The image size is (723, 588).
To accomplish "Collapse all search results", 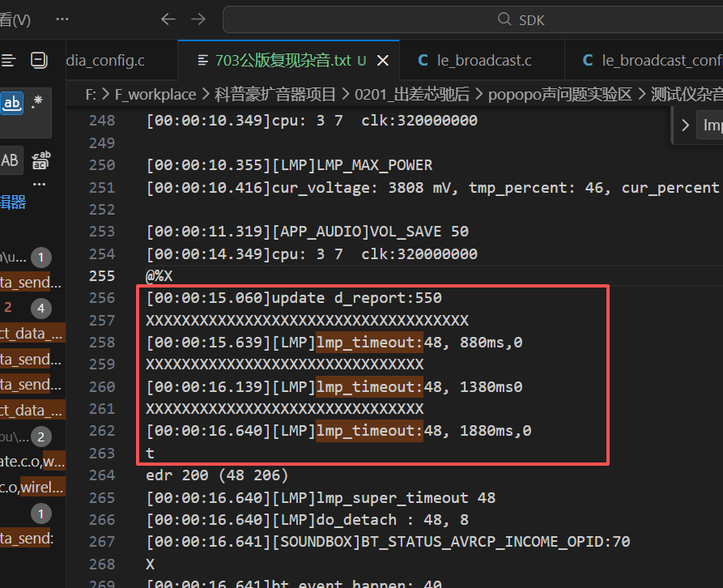I will point(39,61).
